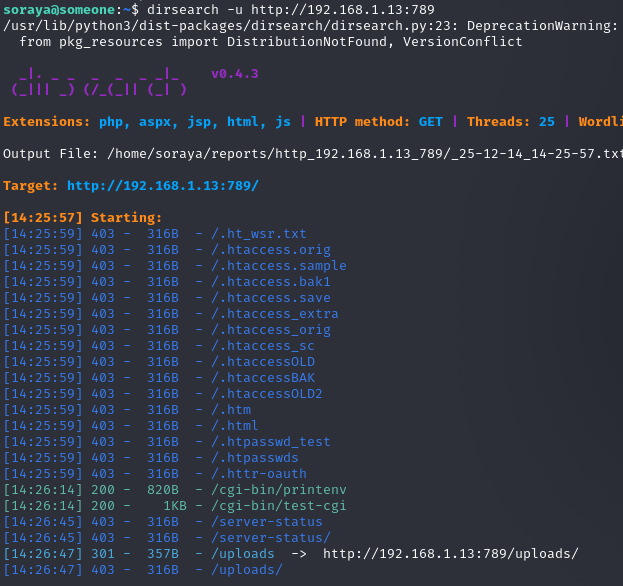The height and width of the screenshot is (586, 623).
Task: Click the /.ht_wsr.txt entry
Action: tap(258, 234)
